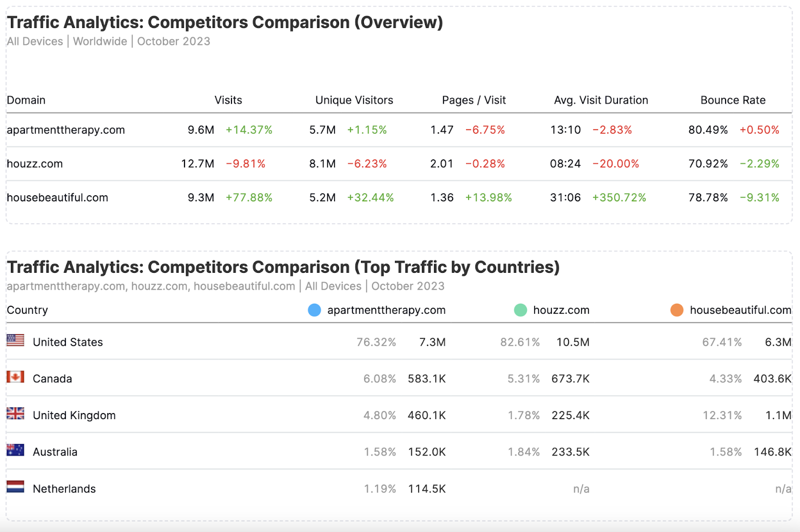Click the 403.6K Canada traffic value
The width and height of the screenshot is (800, 532).
click(x=772, y=379)
